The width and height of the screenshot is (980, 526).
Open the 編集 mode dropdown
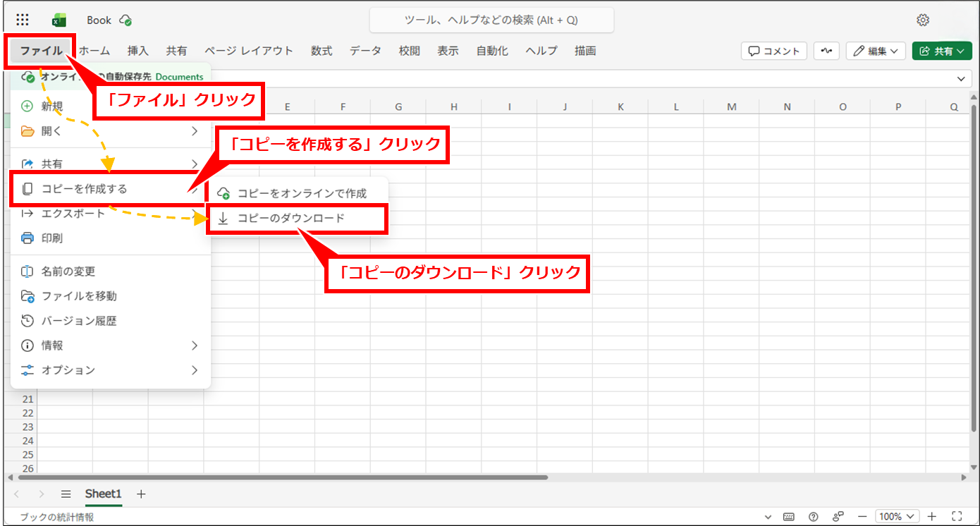coord(876,51)
